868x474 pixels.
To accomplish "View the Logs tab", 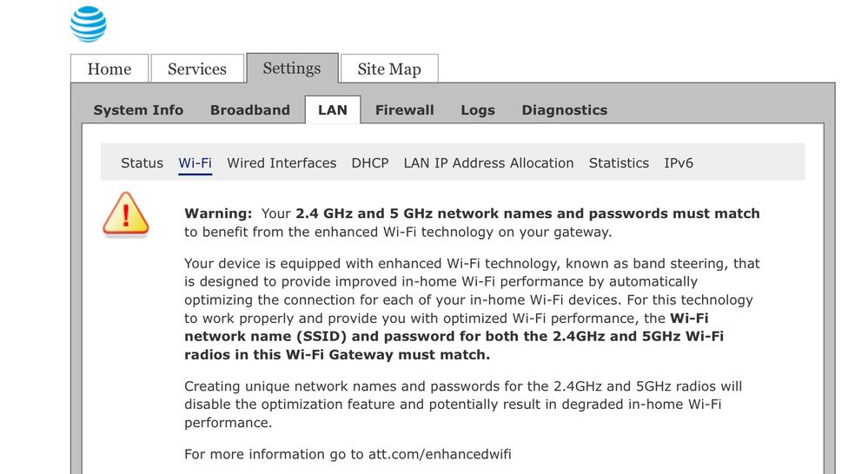I will click(478, 110).
